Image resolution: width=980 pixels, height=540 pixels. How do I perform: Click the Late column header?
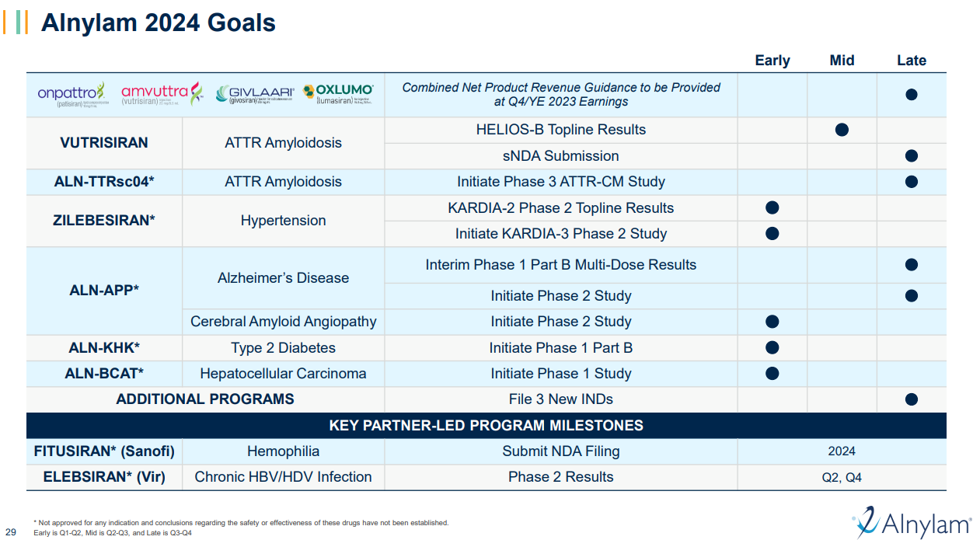(x=912, y=61)
